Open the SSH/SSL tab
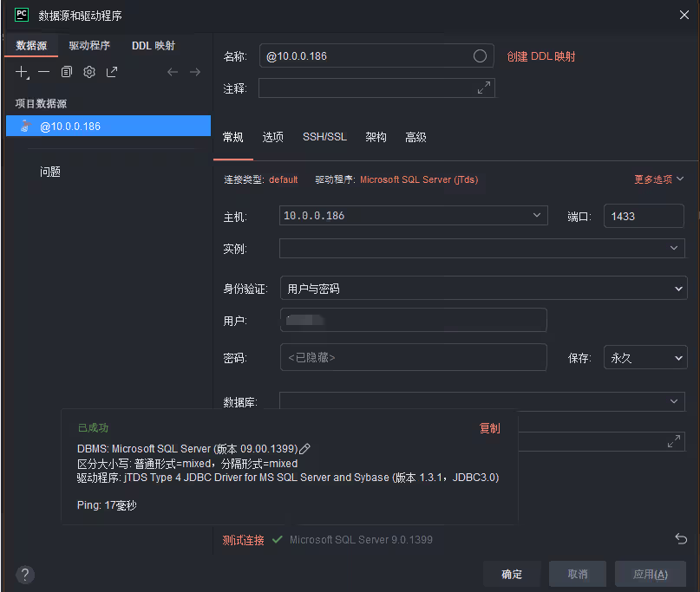The image size is (700, 592). pyautogui.click(x=324, y=137)
